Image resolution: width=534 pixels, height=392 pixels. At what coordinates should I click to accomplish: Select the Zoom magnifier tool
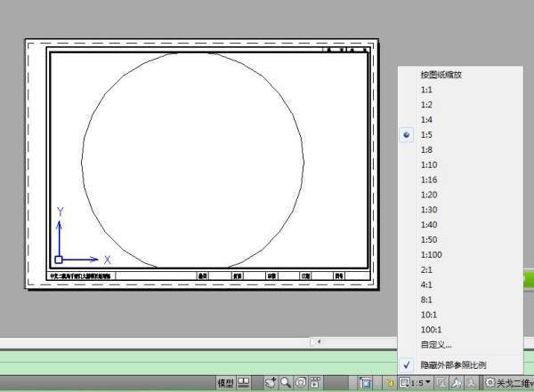(x=286, y=383)
